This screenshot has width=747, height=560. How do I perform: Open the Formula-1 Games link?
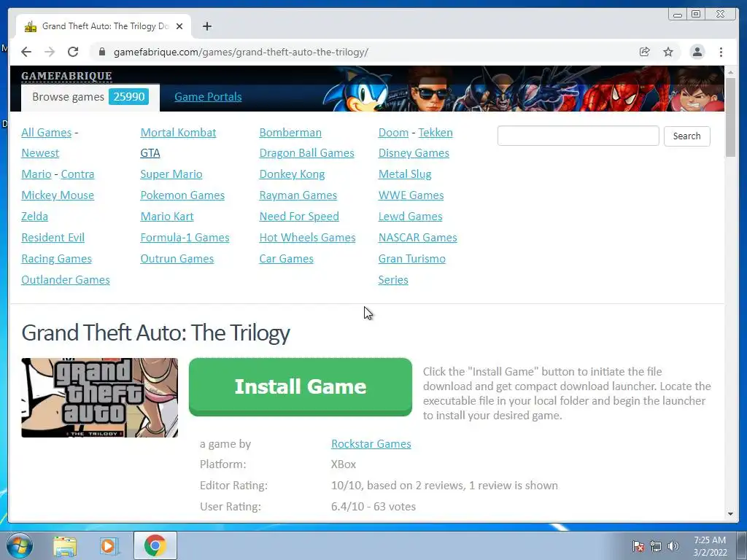click(x=185, y=237)
